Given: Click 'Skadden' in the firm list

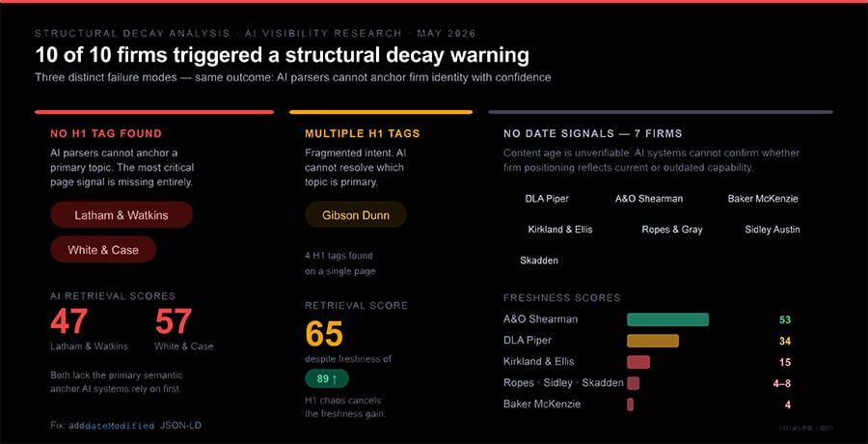Looking at the screenshot, I should (x=539, y=261).
